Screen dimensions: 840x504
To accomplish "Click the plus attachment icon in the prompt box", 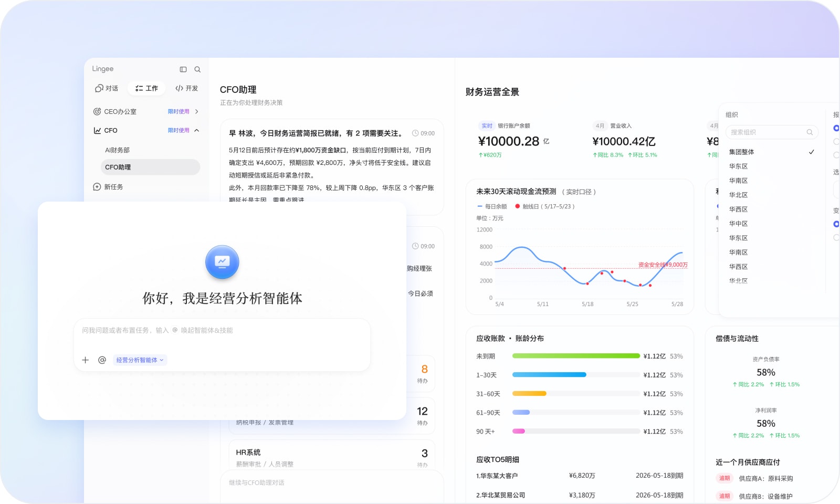I will point(86,360).
